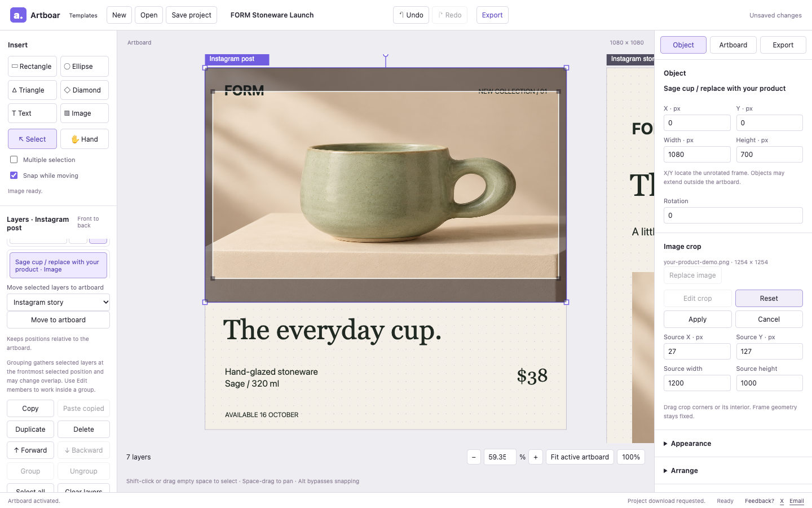Click Fit active artboard
Image resolution: width=812 pixels, height=508 pixels.
pyautogui.click(x=580, y=457)
